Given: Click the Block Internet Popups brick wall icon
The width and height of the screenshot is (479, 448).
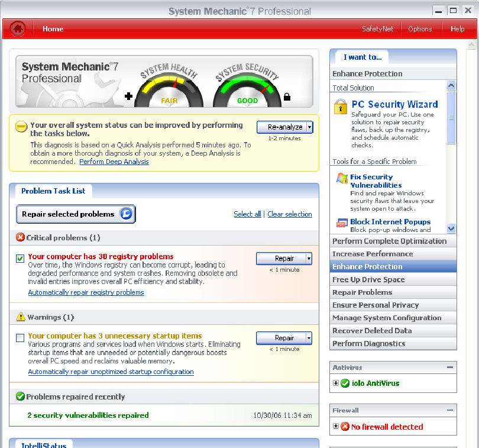Looking at the screenshot, I should click(342, 223).
